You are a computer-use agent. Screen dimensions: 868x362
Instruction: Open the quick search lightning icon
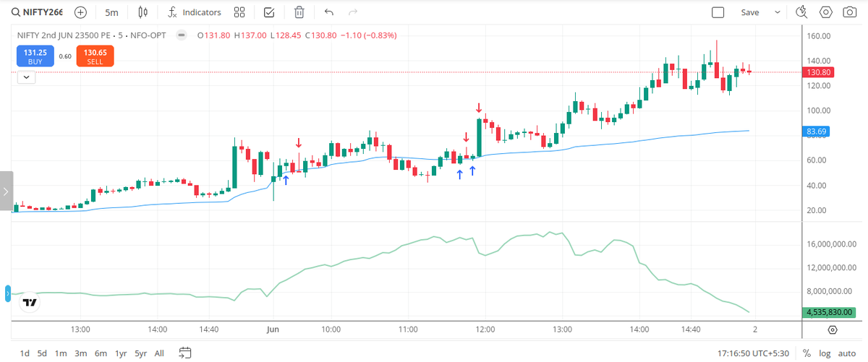801,12
